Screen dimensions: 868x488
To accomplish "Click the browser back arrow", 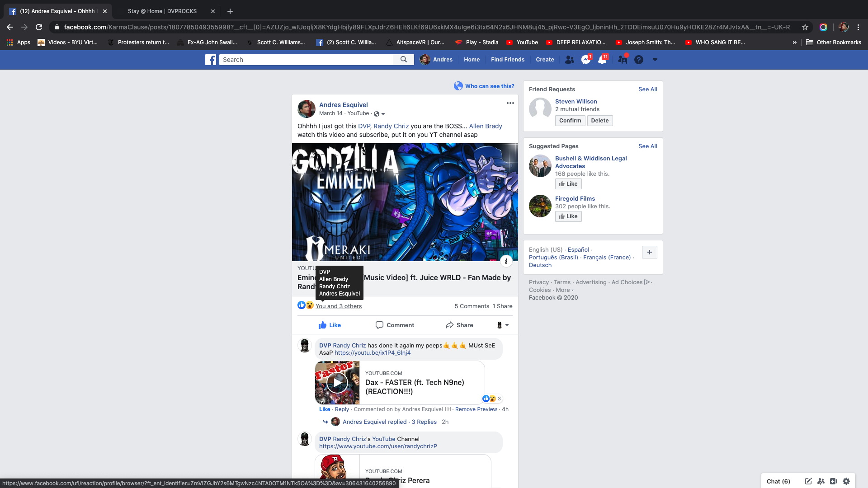I will point(10,27).
